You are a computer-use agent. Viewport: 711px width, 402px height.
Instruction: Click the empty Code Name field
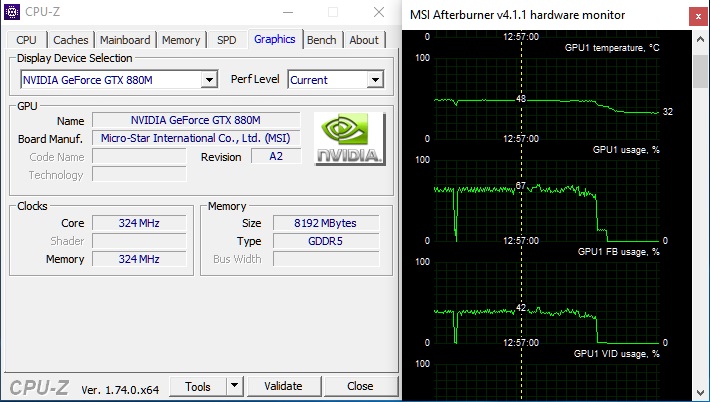pos(139,156)
